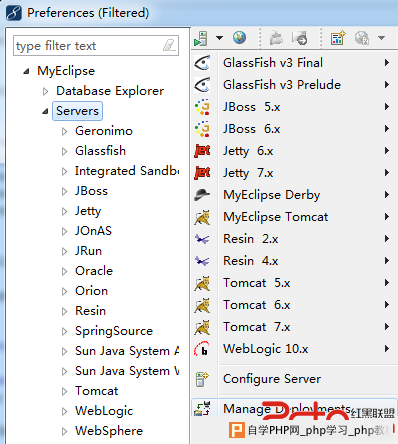398x444 pixels.
Task: Click the Tomcat 7.x icon
Action: pyautogui.click(x=202, y=327)
